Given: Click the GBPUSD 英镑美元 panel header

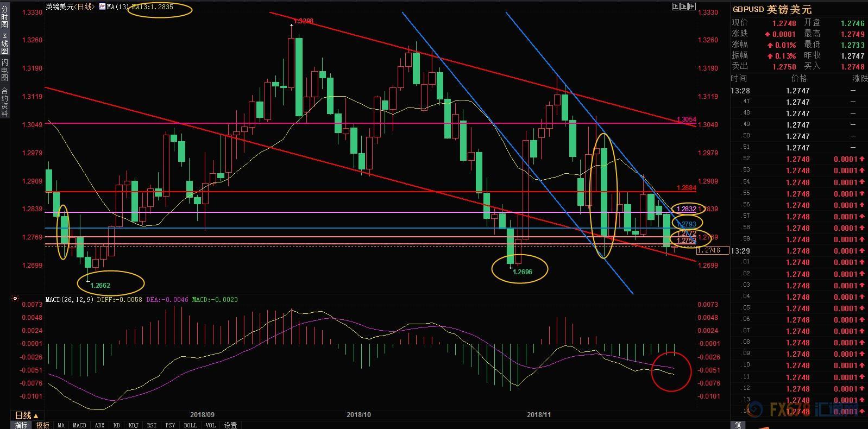Looking at the screenshot, I should (x=772, y=9).
